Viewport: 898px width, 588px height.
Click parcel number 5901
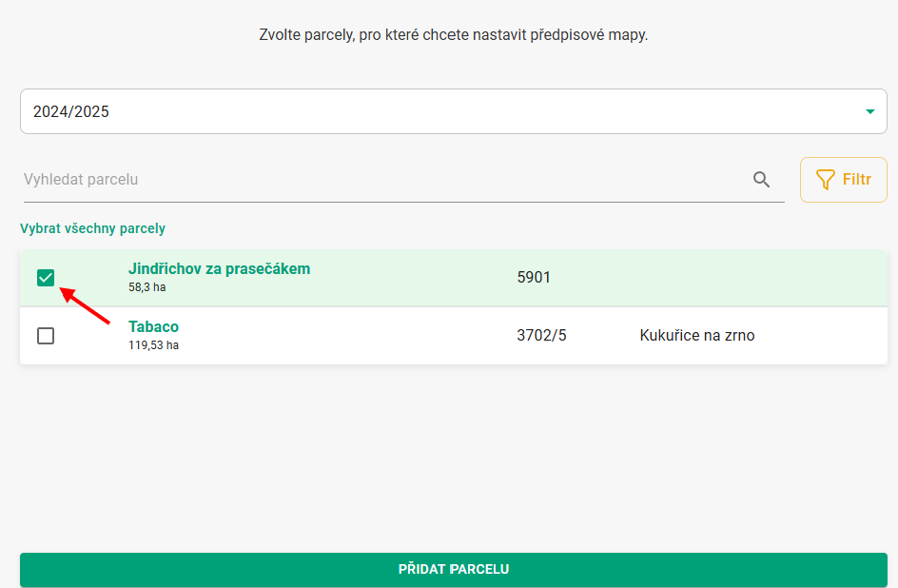534,278
